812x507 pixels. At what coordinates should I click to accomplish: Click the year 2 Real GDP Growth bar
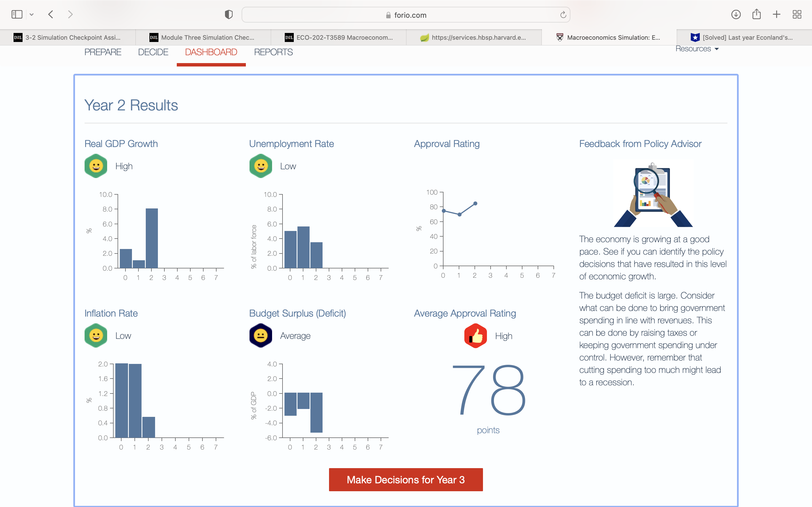coord(152,238)
